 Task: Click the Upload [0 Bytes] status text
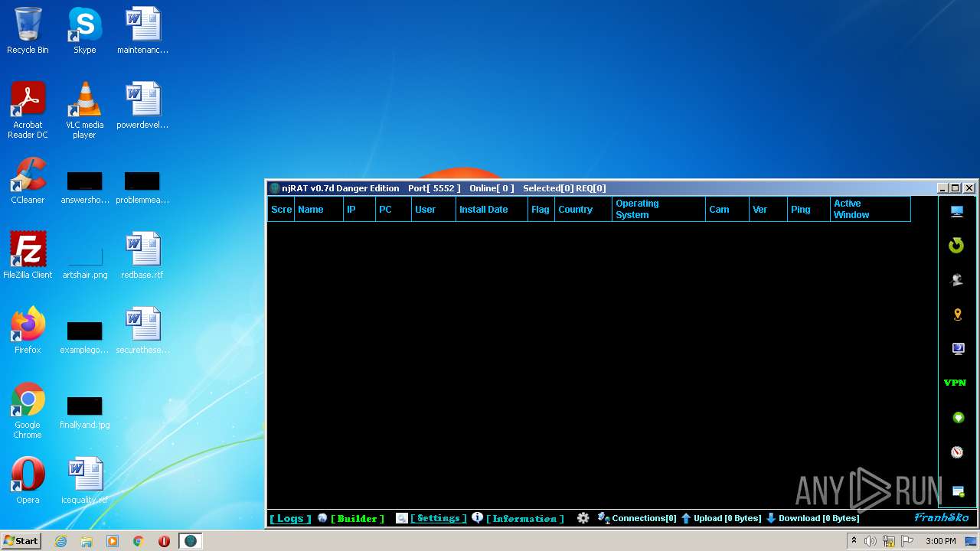727,518
